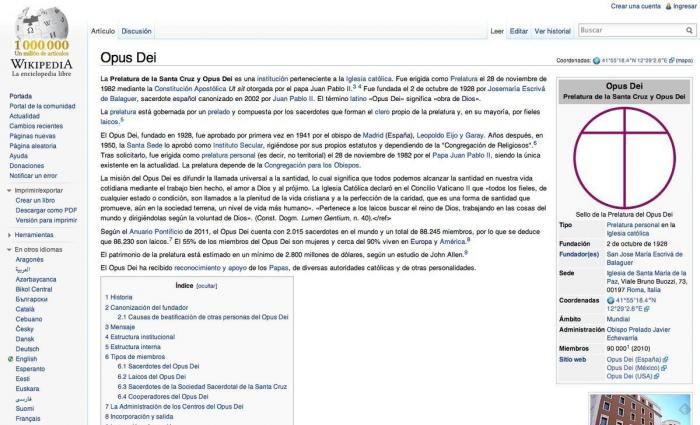This screenshot has width=700, height=425.
Task: Switch to Français language version
Action: pos(28,419)
